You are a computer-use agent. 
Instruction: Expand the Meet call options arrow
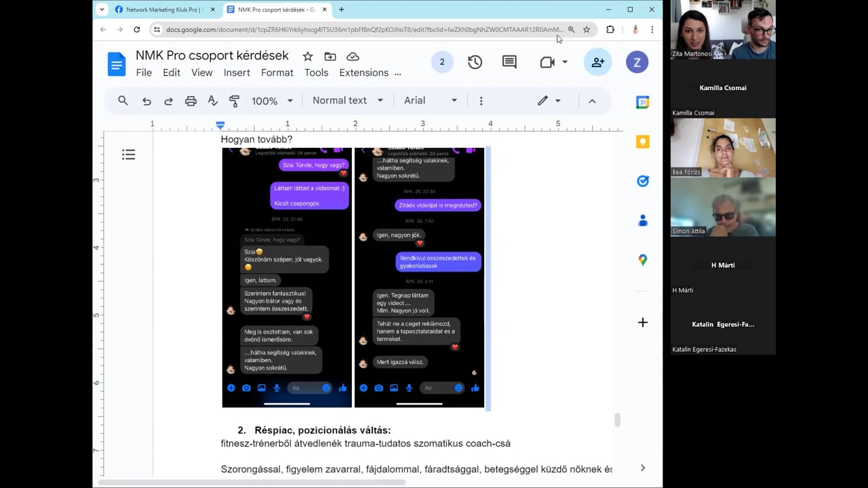pos(565,62)
